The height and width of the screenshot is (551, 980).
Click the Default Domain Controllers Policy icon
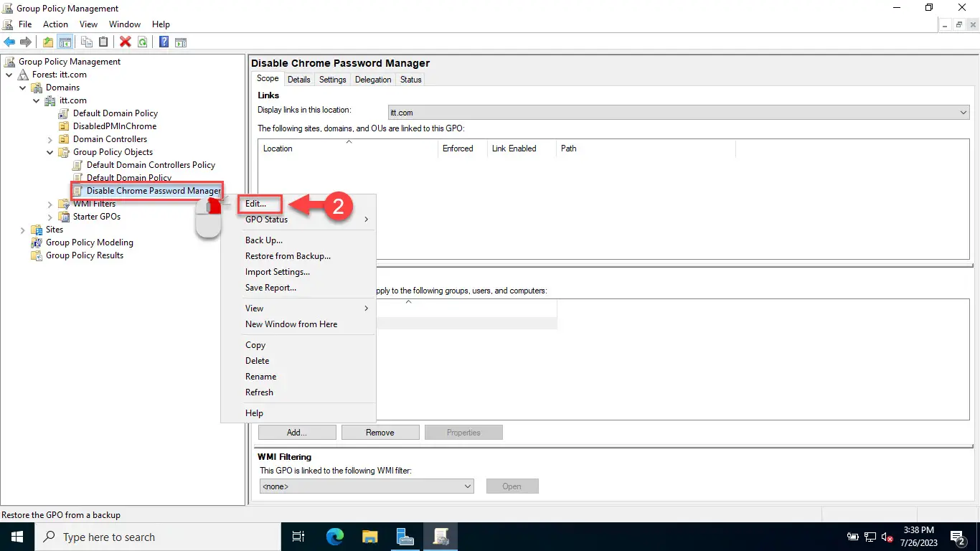78,165
